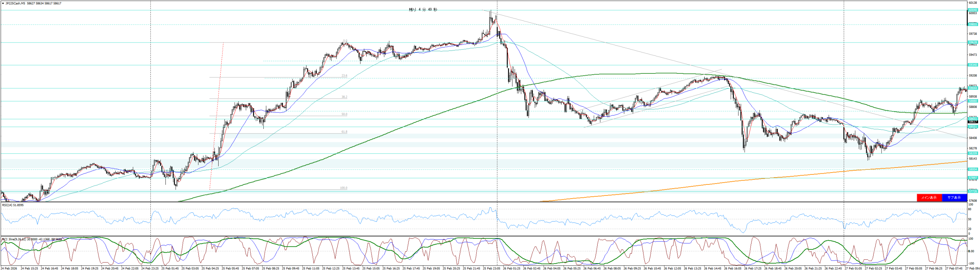980x272 pixels.
Task: Open the JP225Cash chart symbol dropdown arrow
Action: tap(3, 3)
